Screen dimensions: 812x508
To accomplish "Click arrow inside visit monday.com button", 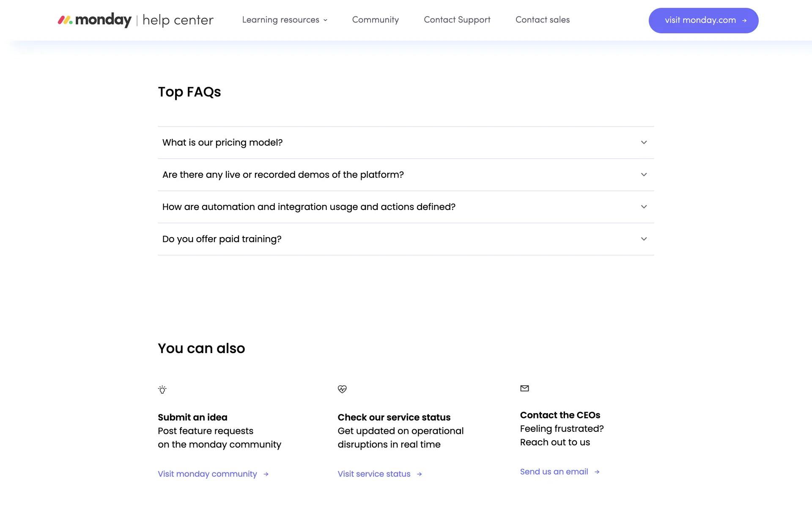I will tap(744, 20).
